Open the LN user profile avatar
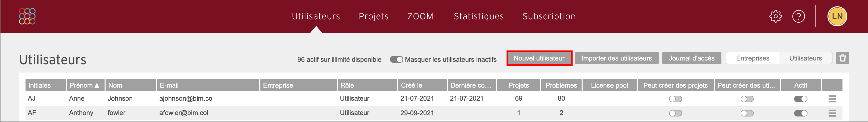 [837, 16]
